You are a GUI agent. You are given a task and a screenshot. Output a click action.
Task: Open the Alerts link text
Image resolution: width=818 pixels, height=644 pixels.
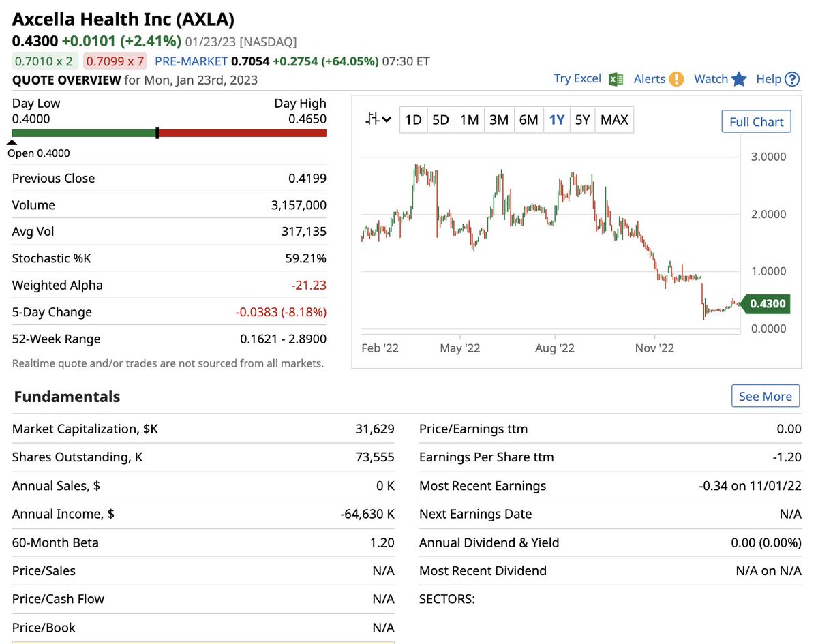pyautogui.click(x=650, y=79)
